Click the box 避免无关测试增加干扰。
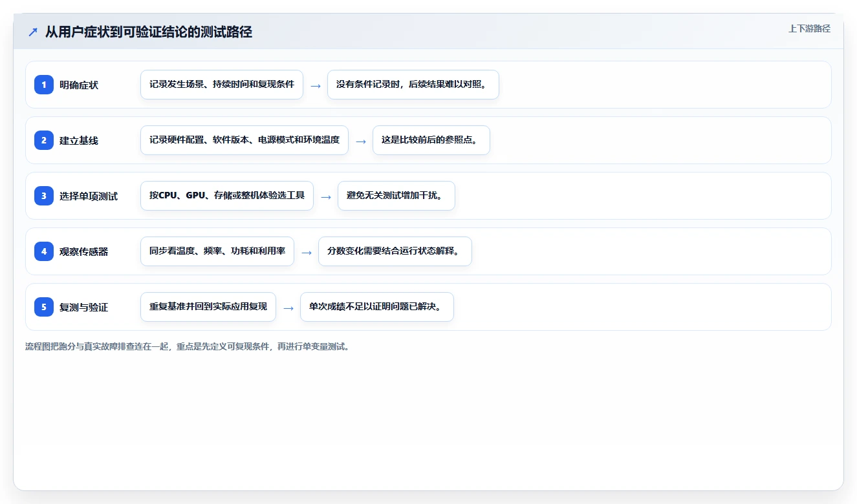This screenshot has height=504, width=857. (396, 196)
